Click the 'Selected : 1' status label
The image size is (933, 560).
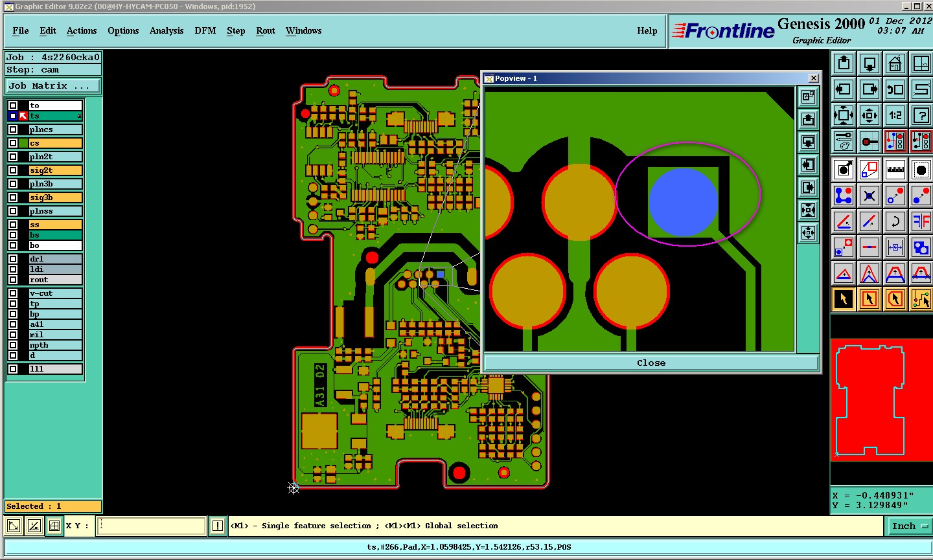tap(53, 506)
